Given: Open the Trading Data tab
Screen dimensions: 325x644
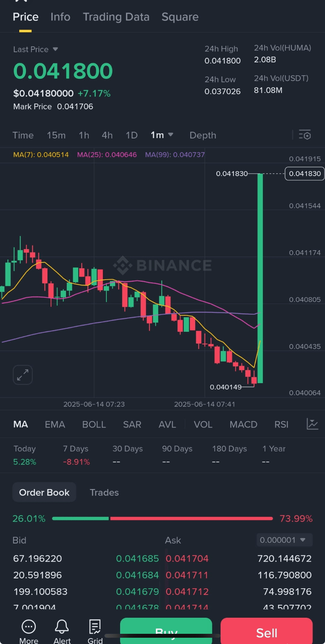Looking at the screenshot, I should [x=116, y=17].
